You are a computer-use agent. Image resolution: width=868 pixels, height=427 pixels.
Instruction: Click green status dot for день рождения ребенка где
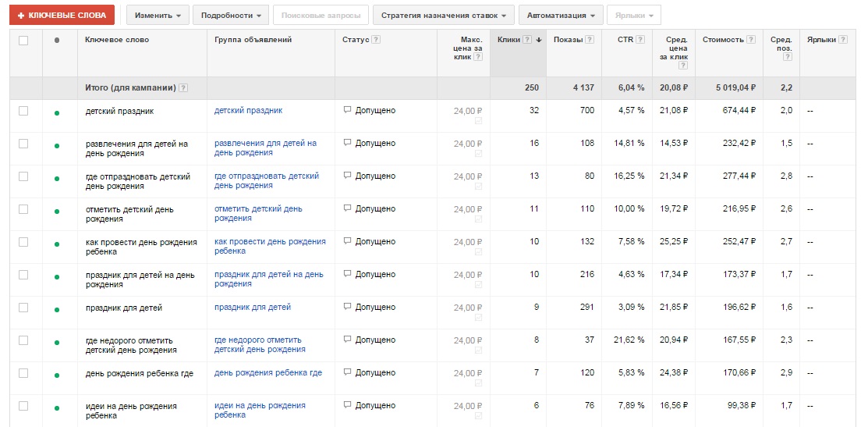pos(56,375)
